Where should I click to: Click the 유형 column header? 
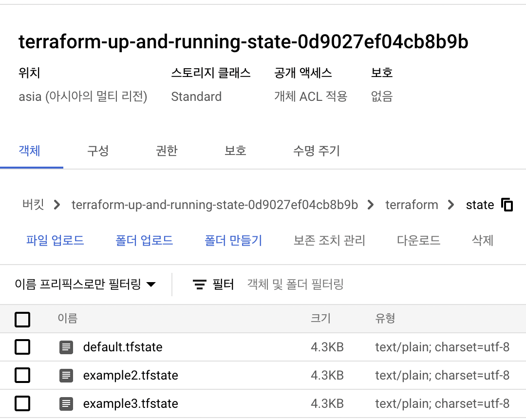[x=385, y=318]
